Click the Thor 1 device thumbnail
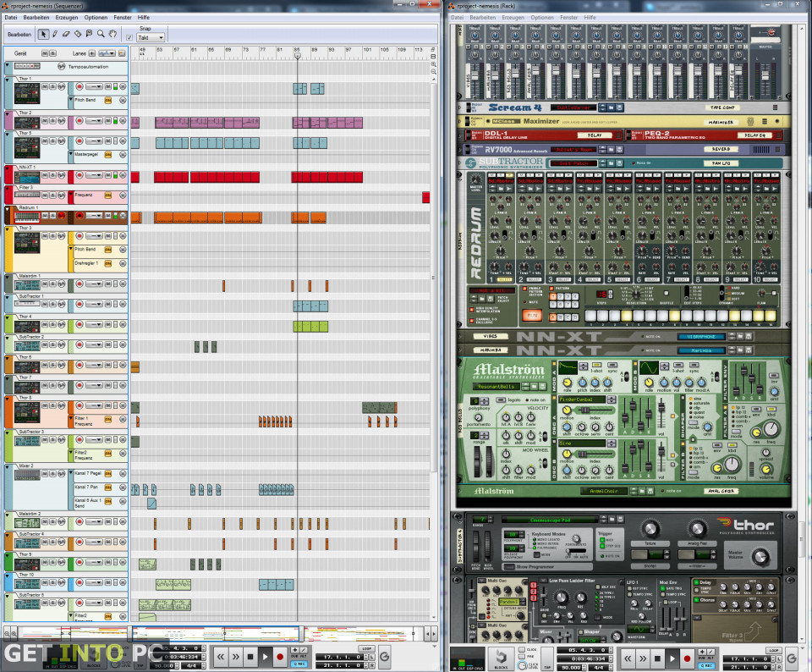812x672 pixels. [x=27, y=93]
